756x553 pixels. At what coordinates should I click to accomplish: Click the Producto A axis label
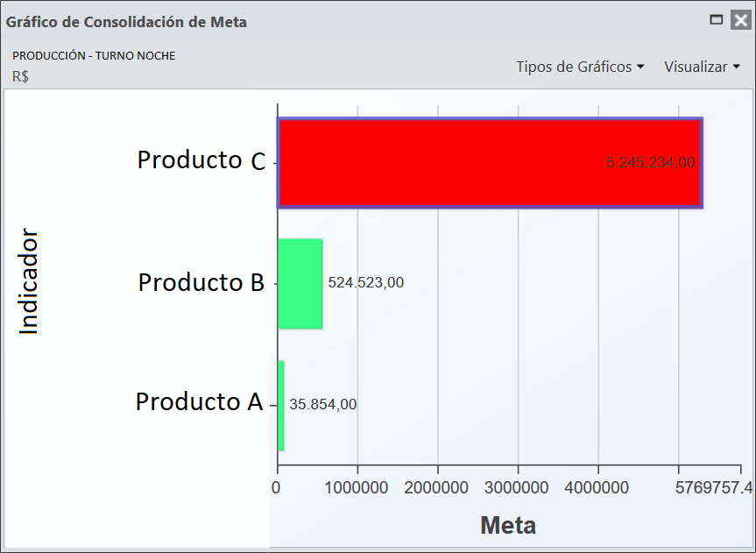(199, 401)
